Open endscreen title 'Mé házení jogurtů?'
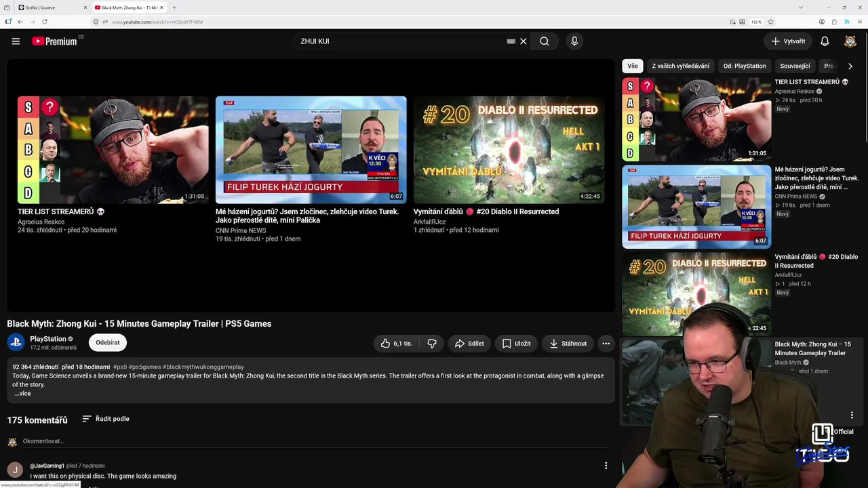Image resolution: width=868 pixels, height=488 pixels. pos(307,216)
